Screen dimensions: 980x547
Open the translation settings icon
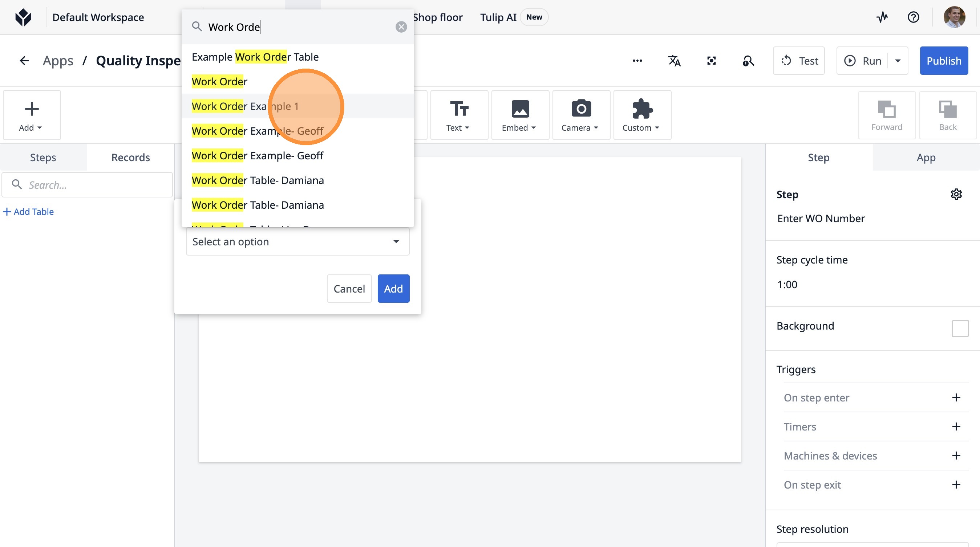[x=674, y=61]
